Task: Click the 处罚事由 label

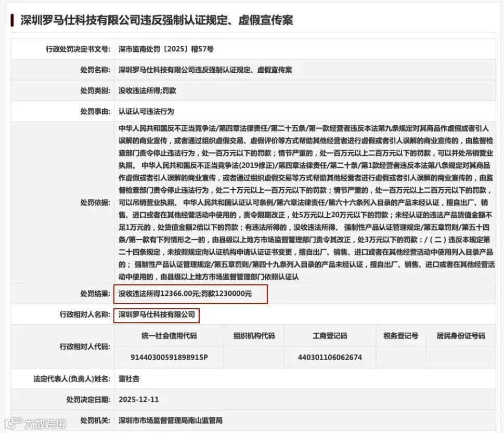Action: 95,111
